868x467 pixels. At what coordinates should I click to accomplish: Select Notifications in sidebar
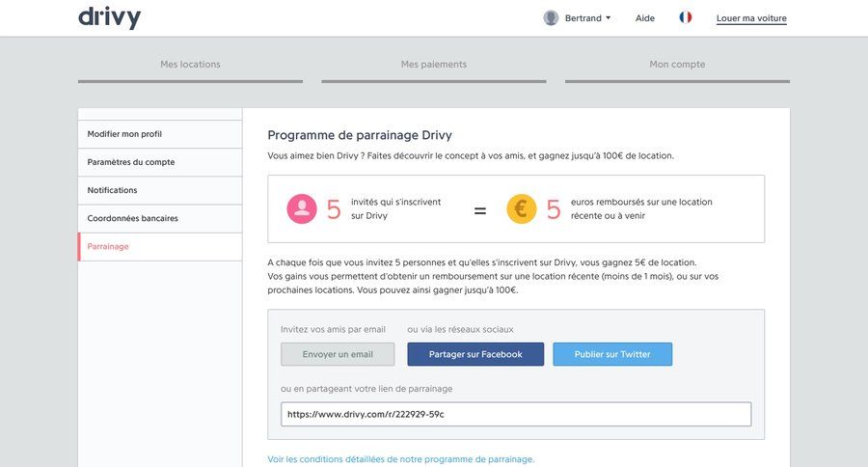tap(160, 190)
